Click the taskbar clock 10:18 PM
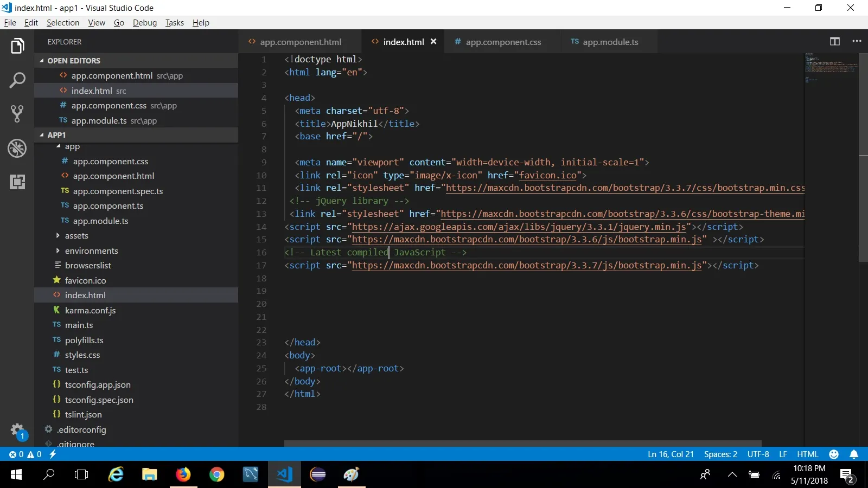Viewport: 868px width, 488px height. click(809, 468)
